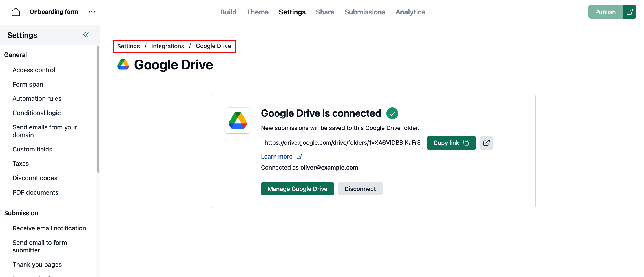The image size is (644, 277).
Task: Go to the home dashboard icon
Action: click(x=16, y=12)
